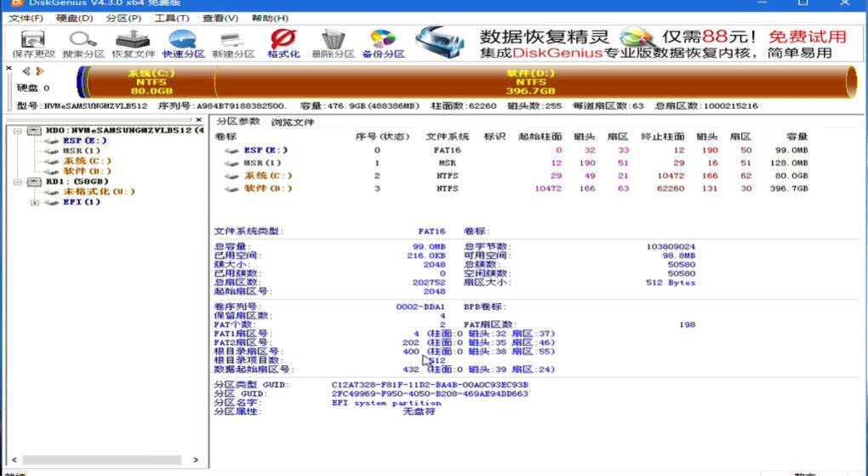Click the volume serial 0002-BDA1 value
Image resolution: width=868 pixels, height=476 pixels.
coord(420,307)
